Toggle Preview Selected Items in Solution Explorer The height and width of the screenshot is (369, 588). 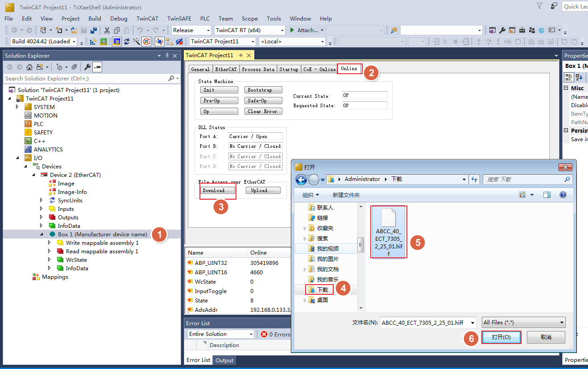(97, 67)
